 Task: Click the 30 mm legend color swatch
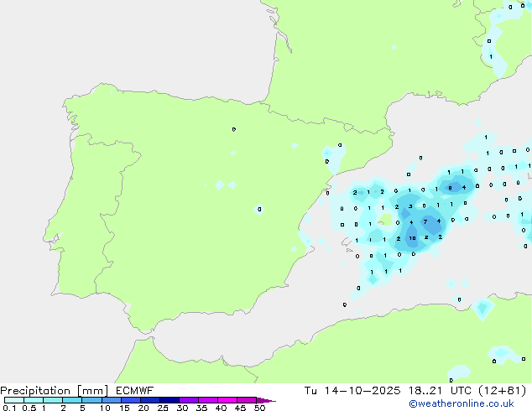pyautogui.click(x=188, y=401)
